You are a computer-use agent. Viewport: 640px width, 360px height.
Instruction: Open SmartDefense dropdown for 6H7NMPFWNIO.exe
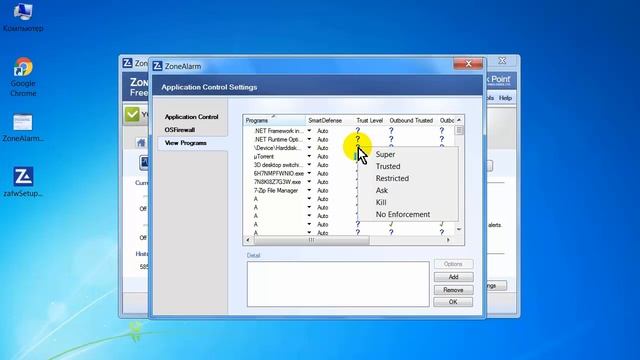tap(309, 173)
